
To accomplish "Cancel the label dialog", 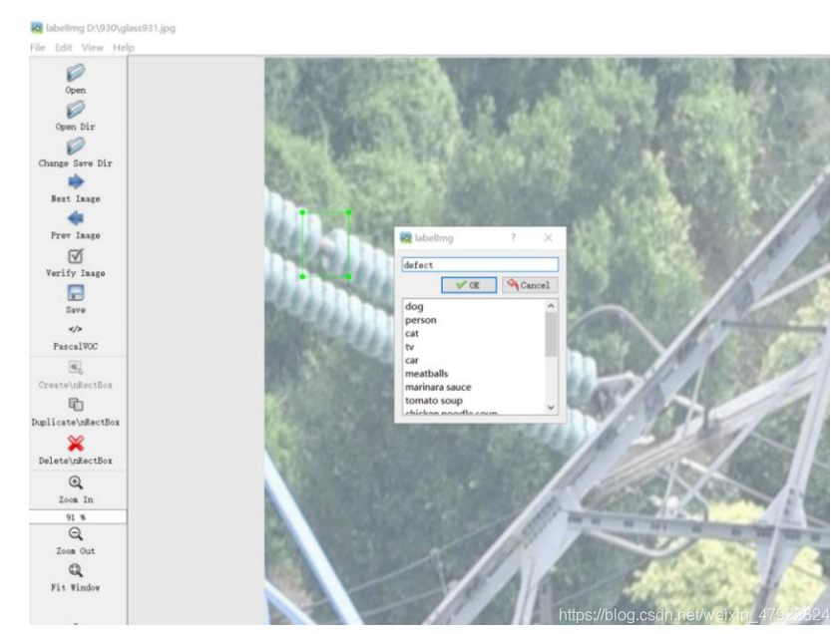I will coord(528,285).
